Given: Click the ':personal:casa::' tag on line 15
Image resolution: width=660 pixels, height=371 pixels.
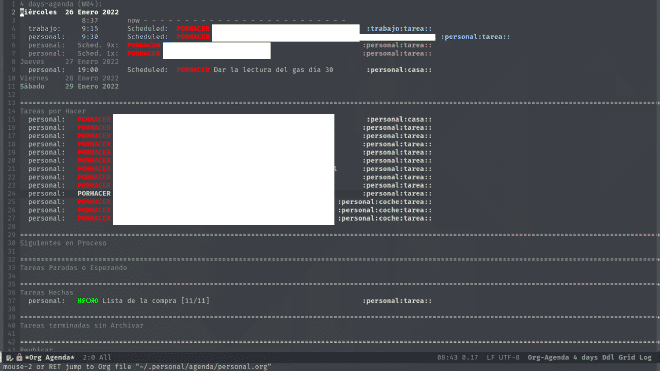Looking at the screenshot, I should click(x=399, y=120).
